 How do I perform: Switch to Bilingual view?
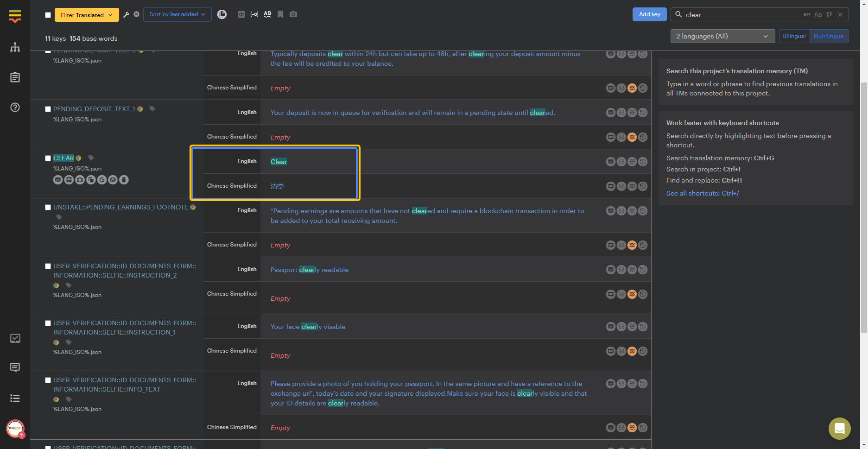(794, 36)
